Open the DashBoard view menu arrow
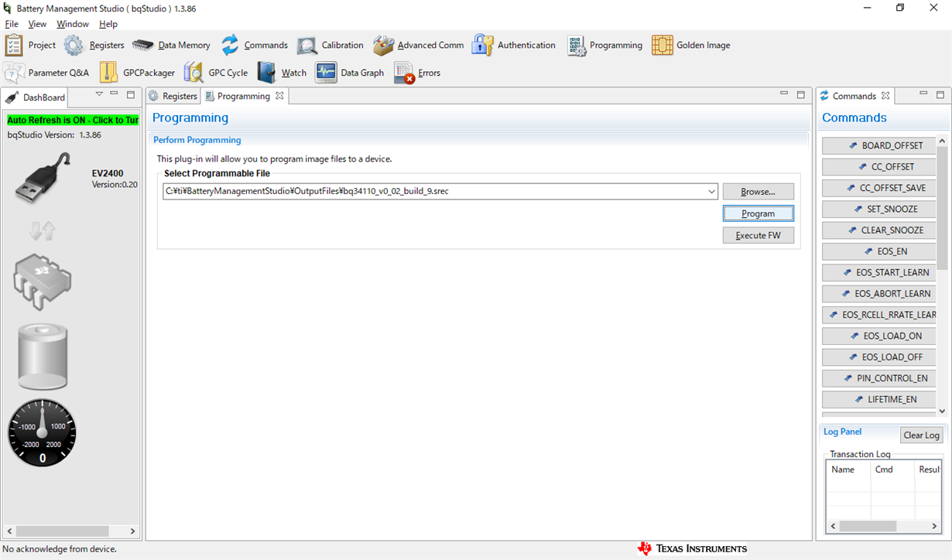The image size is (952, 560). coord(99,94)
